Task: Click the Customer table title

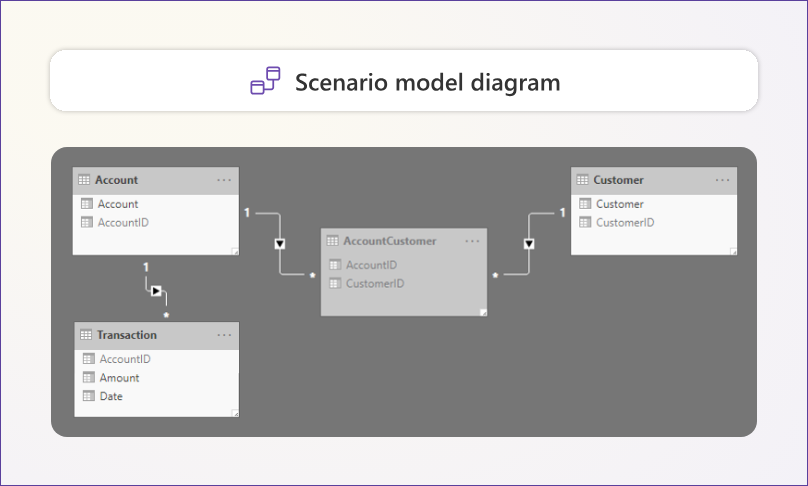Action: (x=618, y=180)
